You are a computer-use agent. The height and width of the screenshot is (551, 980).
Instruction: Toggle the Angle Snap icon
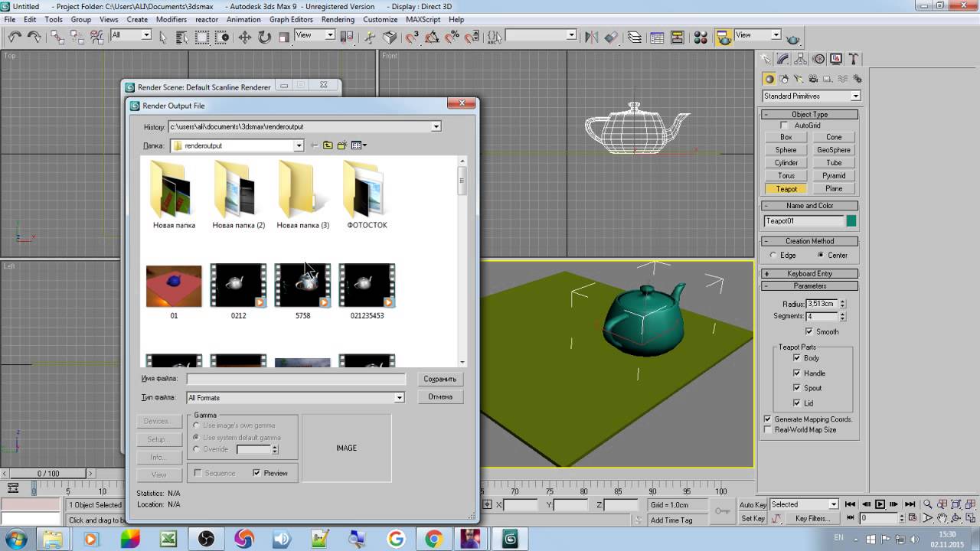coord(432,37)
